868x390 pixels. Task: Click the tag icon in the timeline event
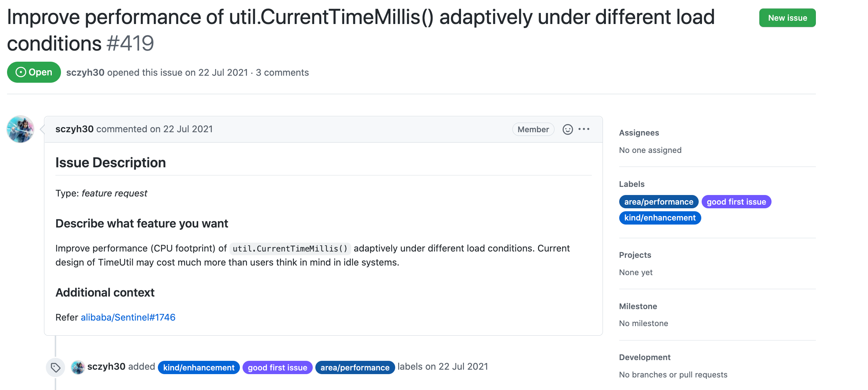55,367
